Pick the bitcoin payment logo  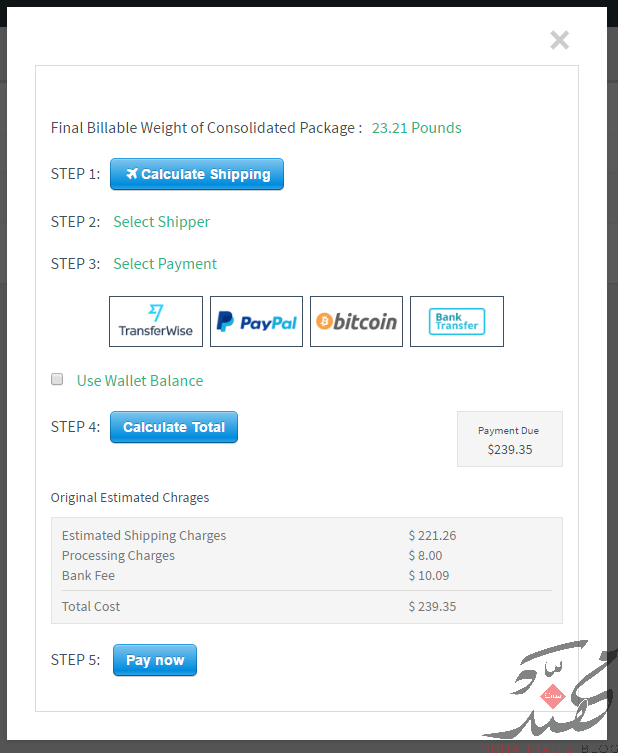pyautogui.click(x=356, y=321)
